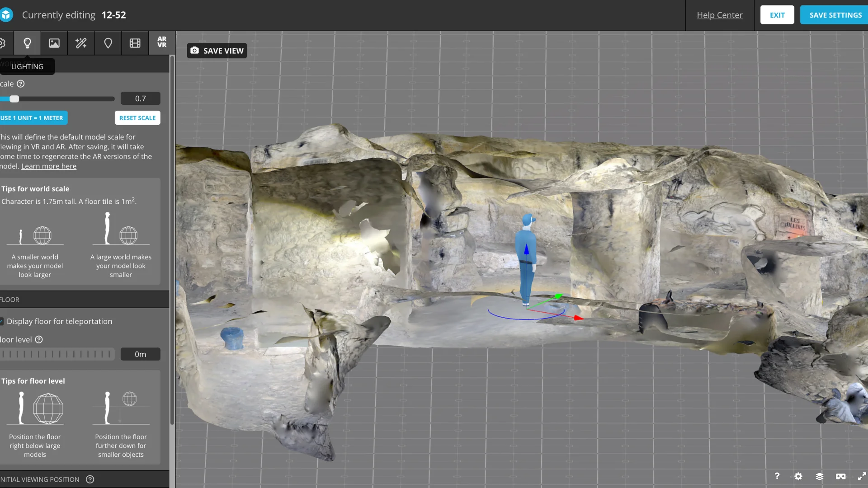Open the Lighting tab lightbulb icon
Screen dimensions: 868x488
point(27,43)
